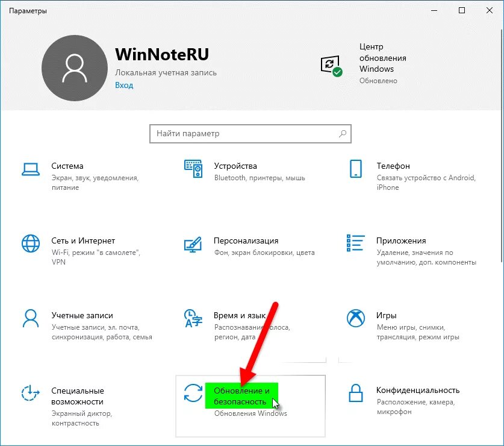This screenshot has height=446, width=504.
Task: Open the Personalization paintbrush icon
Action: [193, 245]
